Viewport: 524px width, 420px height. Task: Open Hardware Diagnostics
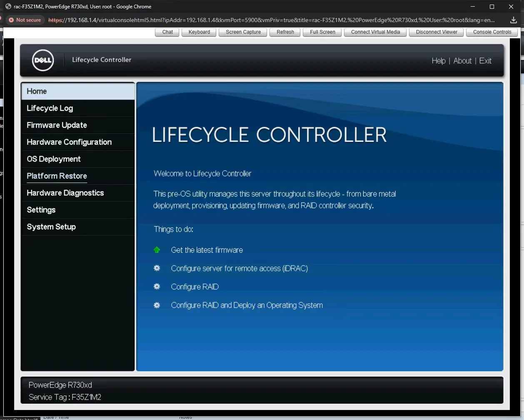click(65, 193)
